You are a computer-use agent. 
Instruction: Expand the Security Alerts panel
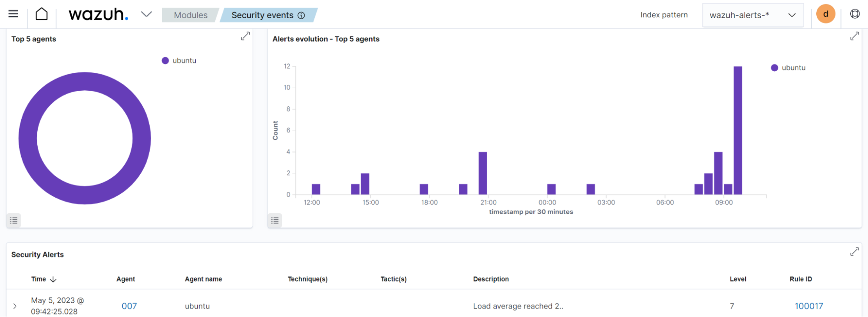(x=855, y=252)
